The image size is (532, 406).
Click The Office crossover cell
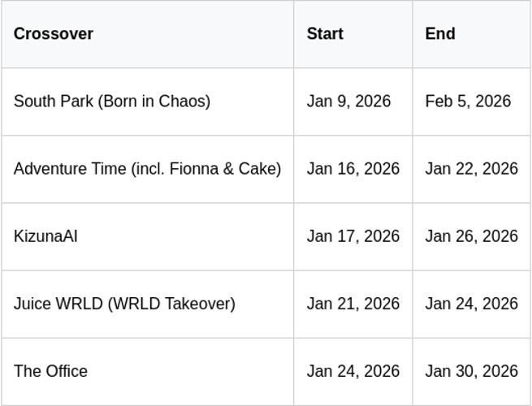(50, 371)
